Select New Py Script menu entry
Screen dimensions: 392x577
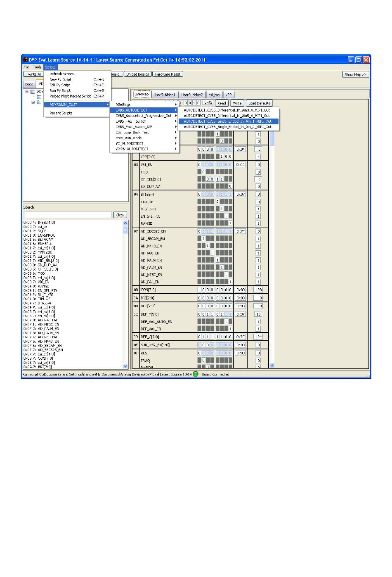(77, 79)
